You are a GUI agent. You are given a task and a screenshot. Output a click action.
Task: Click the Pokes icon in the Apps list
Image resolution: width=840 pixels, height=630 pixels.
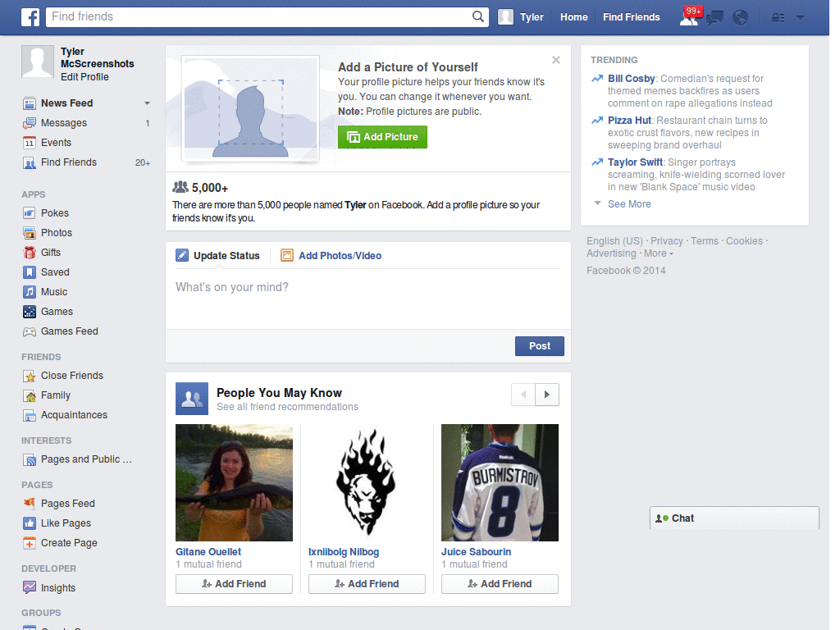pyautogui.click(x=30, y=213)
